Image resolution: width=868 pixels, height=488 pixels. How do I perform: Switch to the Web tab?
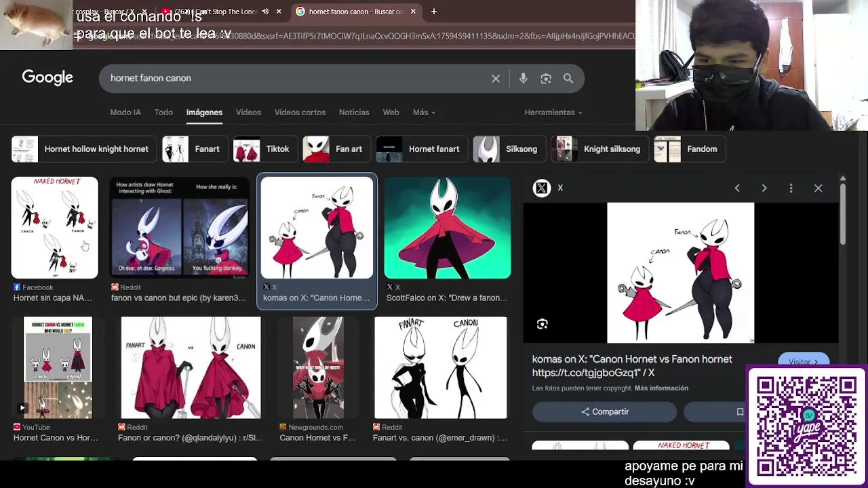point(391,113)
